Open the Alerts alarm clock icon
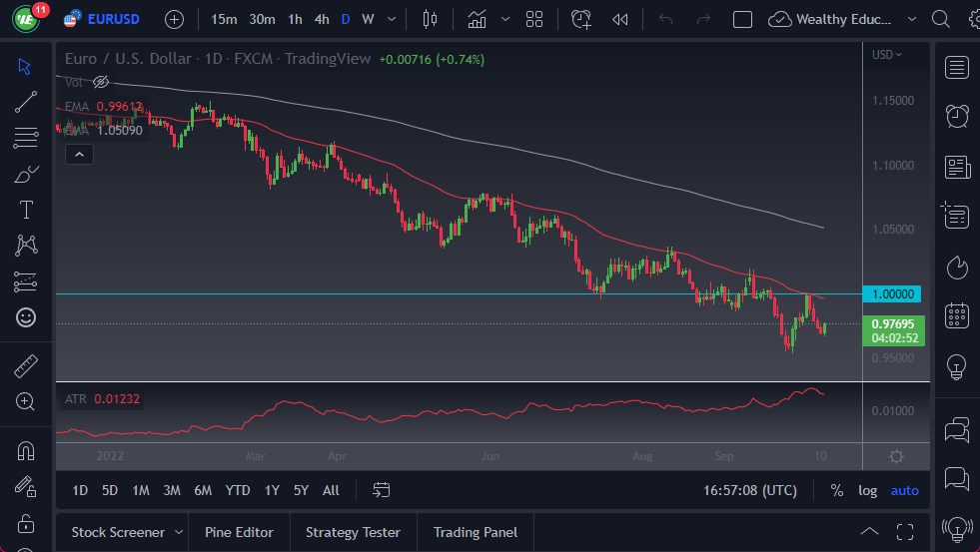 tap(957, 116)
